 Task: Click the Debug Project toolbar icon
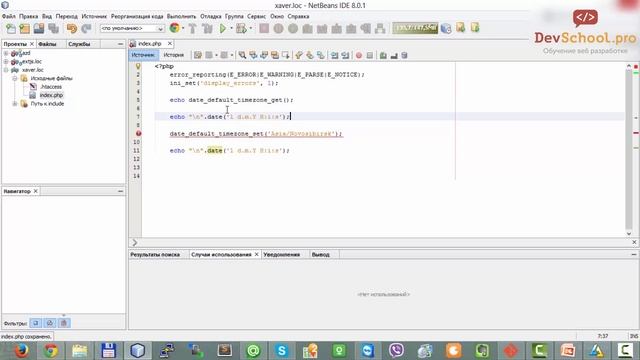click(x=241, y=29)
